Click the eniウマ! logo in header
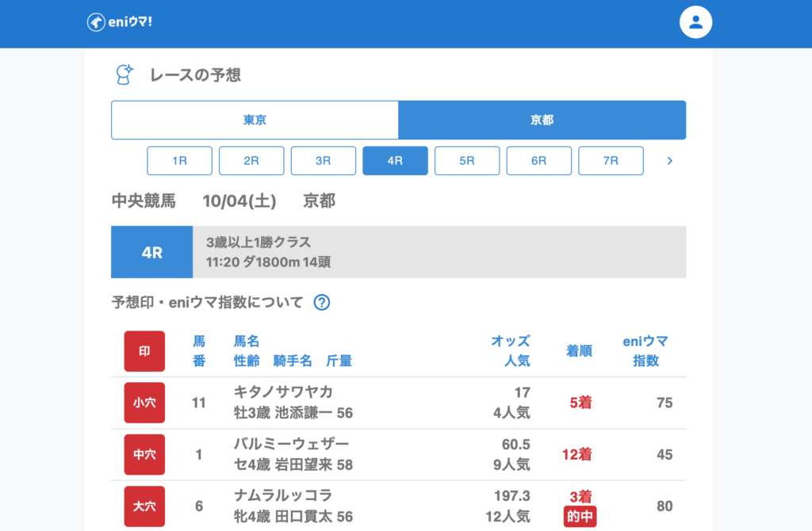Image resolution: width=812 pixels, height=531 pixels. (x=120, y=22)
